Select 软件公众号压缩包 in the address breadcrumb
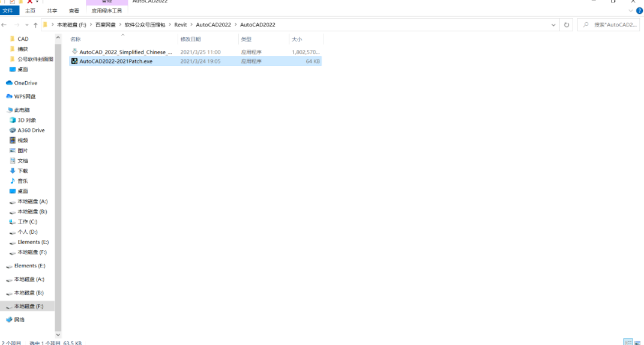Screen dimensions: 644x345 (145, 25)
